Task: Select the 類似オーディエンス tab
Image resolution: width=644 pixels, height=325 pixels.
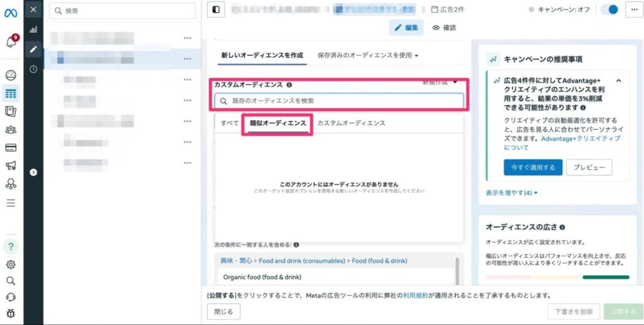Action: [x=277, y=123]
